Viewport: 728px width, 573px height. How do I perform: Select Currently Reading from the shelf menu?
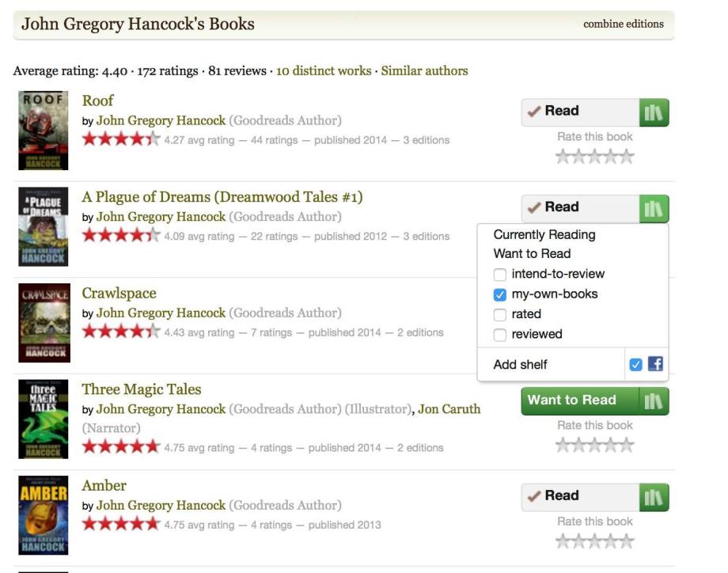point(544,235)
